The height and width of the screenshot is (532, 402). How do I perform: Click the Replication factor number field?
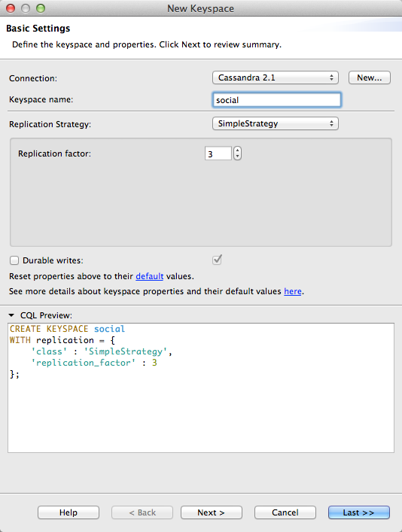pyautogui.click(x=218, y=154)
